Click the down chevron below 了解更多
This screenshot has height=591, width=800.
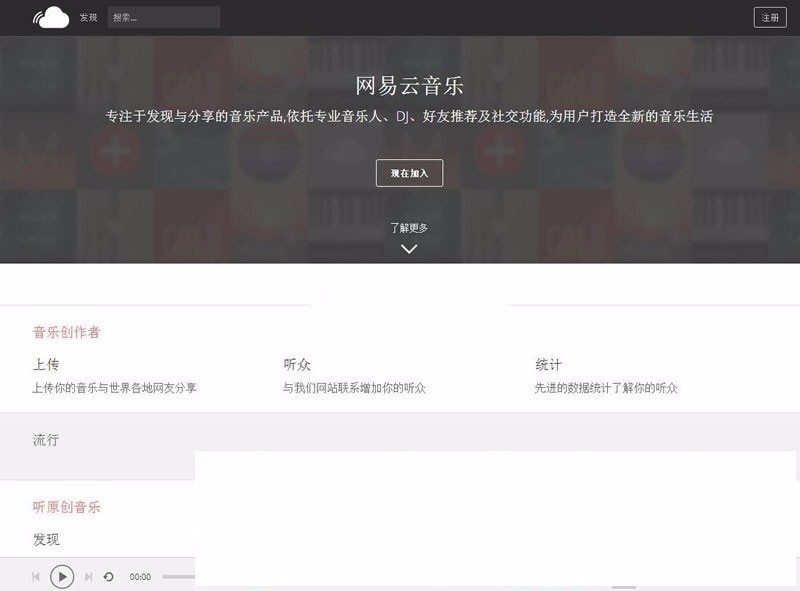tap(409, 249)
